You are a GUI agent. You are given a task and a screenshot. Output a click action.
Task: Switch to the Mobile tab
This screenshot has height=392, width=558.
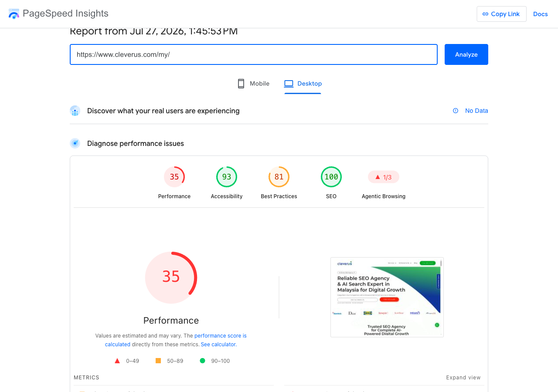253,84
